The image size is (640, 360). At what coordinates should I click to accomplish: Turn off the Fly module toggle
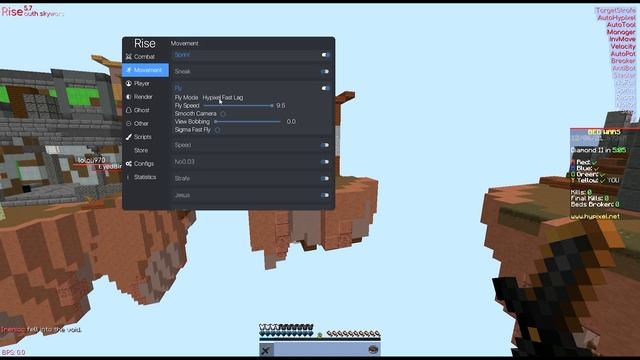click(325, 88)
